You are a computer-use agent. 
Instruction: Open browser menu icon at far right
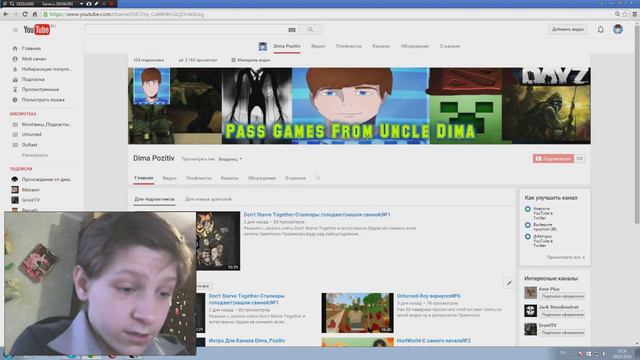click(635, 14)
